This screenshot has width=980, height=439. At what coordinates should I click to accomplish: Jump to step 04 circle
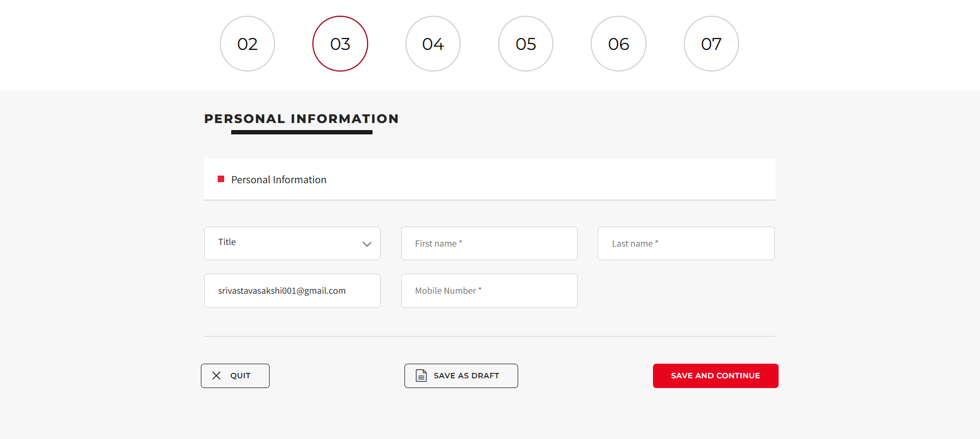click(x=433, y=43)
